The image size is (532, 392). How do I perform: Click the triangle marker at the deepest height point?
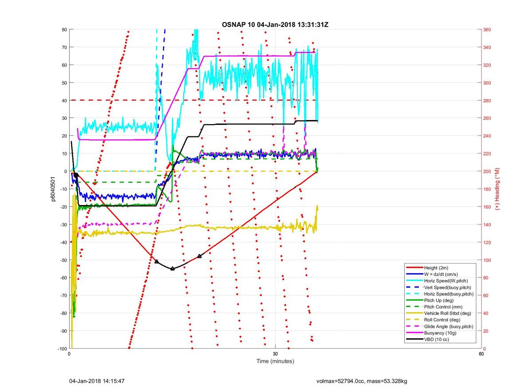tap(172, 268)
